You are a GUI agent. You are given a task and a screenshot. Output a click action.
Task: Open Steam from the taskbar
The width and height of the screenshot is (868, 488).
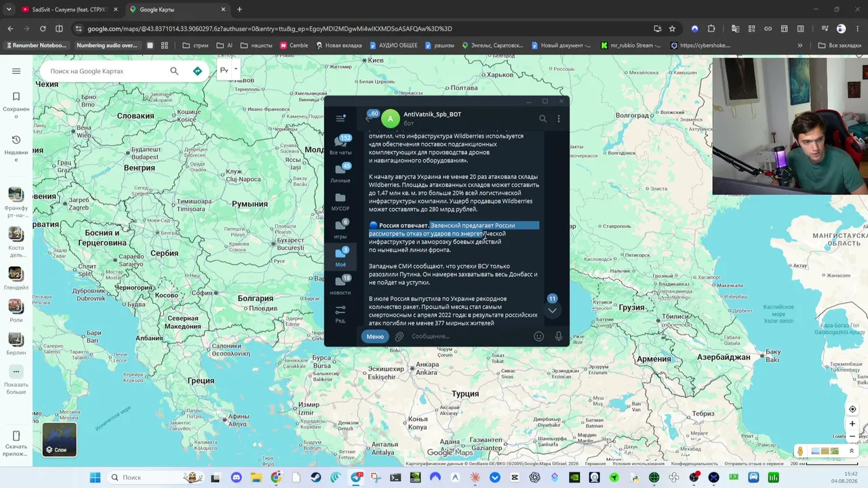click(316, 477)
